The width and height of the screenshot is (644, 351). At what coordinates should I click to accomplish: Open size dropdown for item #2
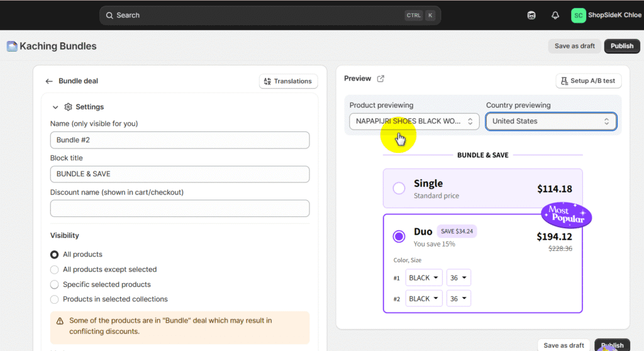pyautogui.click(x=458, y=299)
